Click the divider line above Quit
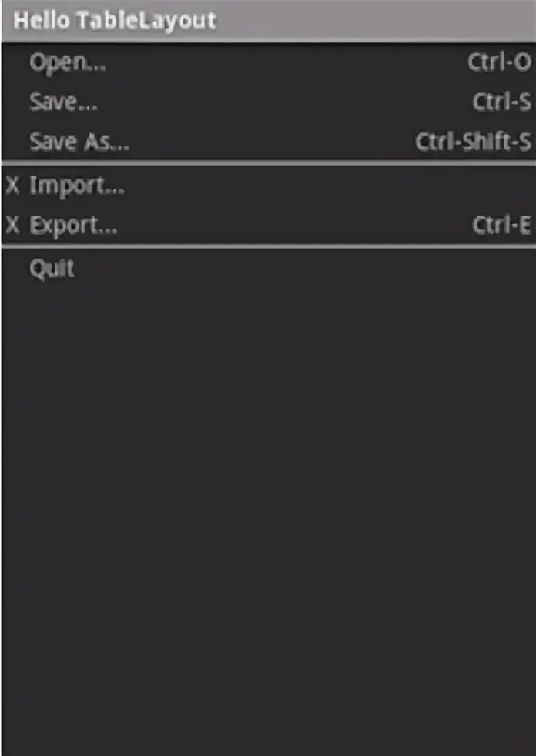 click(x=268, y=246)
